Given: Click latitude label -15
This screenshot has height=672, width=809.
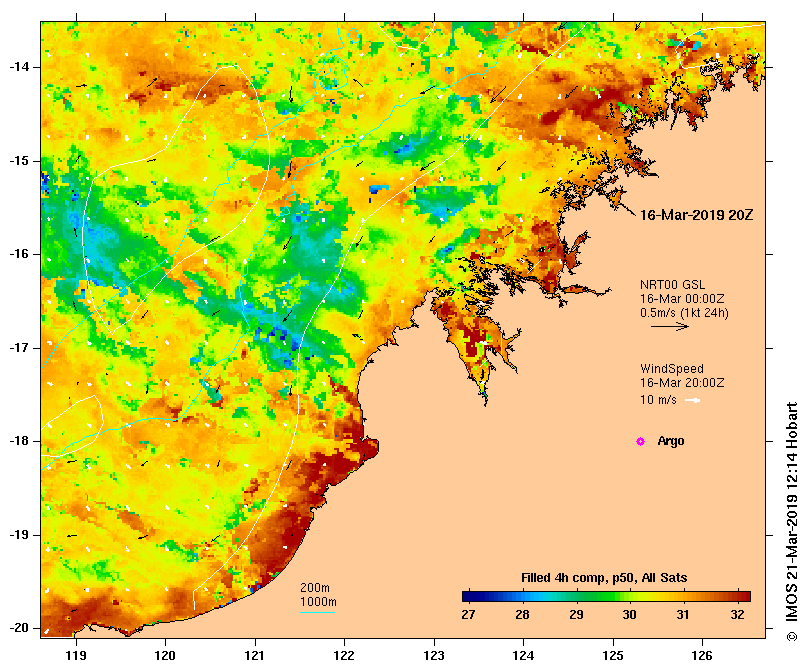Looking at the screenshot, I should click(19, 161).
